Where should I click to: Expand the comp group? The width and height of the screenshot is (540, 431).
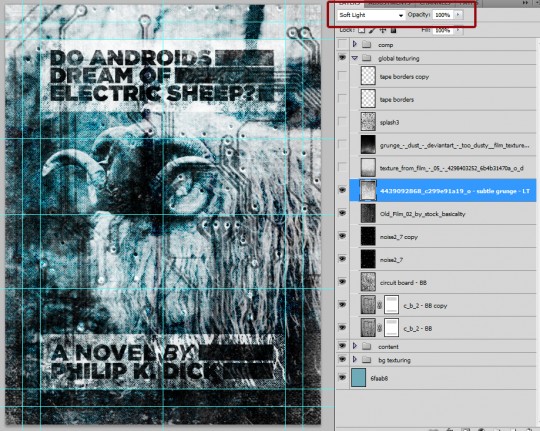[355, 44]
